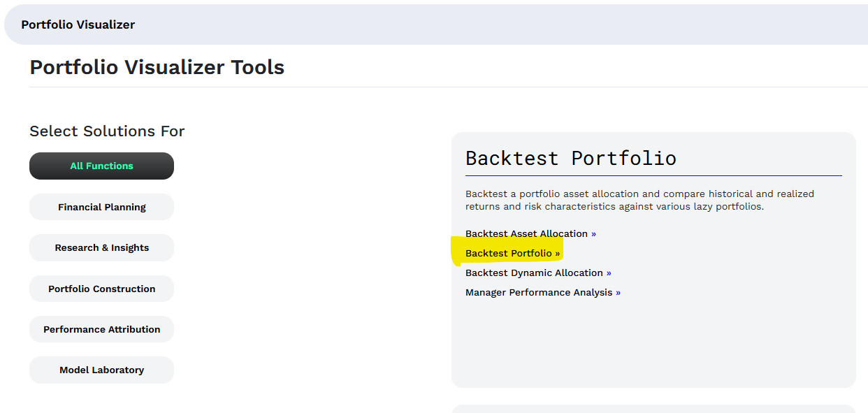Click the partially visible card below Backtest card
Image resolution: width=868 pixels, height=413 pixels.
653,409
